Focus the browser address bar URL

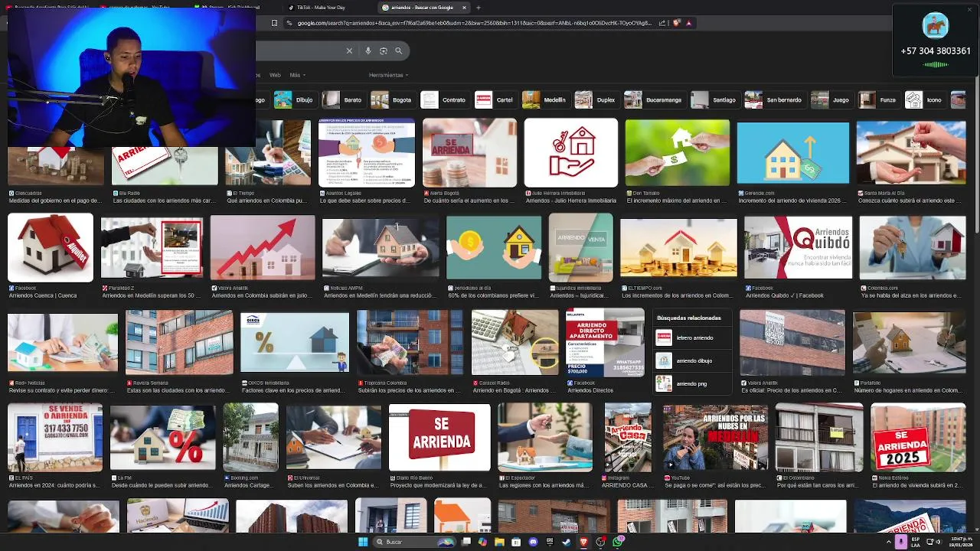475,23
